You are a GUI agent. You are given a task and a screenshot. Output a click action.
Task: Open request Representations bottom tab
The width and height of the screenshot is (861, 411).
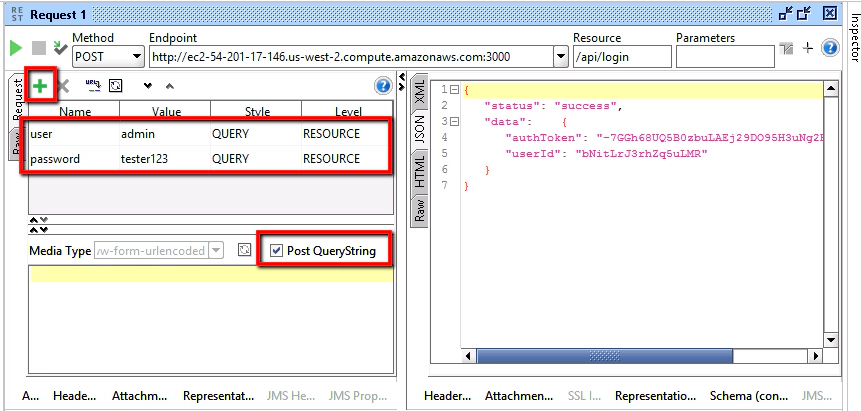click(x=219, y=396)
